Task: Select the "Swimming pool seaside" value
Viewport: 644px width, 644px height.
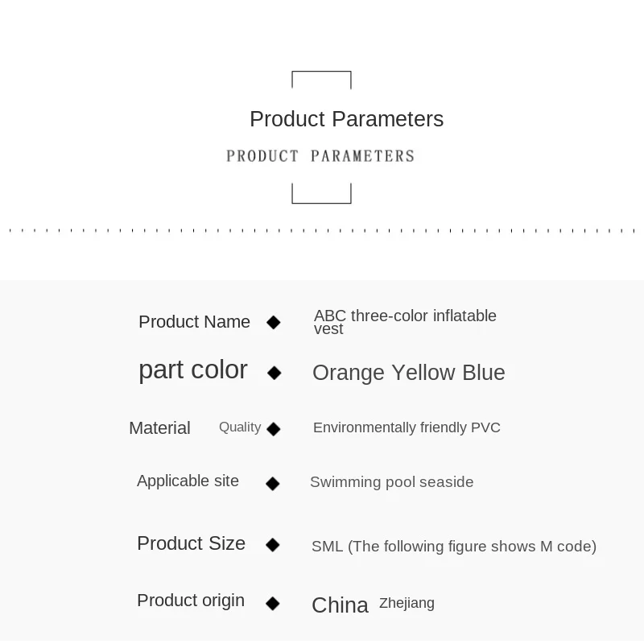Action: (391, 482)
